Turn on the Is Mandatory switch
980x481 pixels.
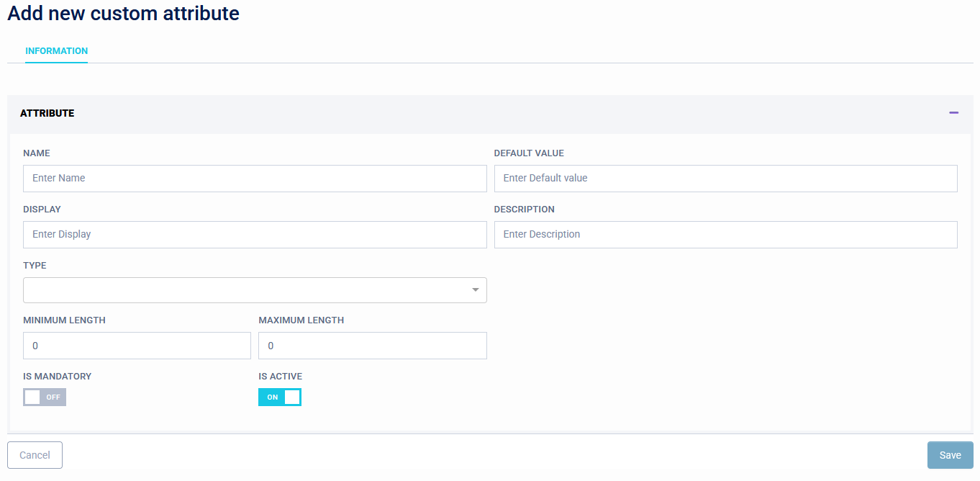point(45,397)
